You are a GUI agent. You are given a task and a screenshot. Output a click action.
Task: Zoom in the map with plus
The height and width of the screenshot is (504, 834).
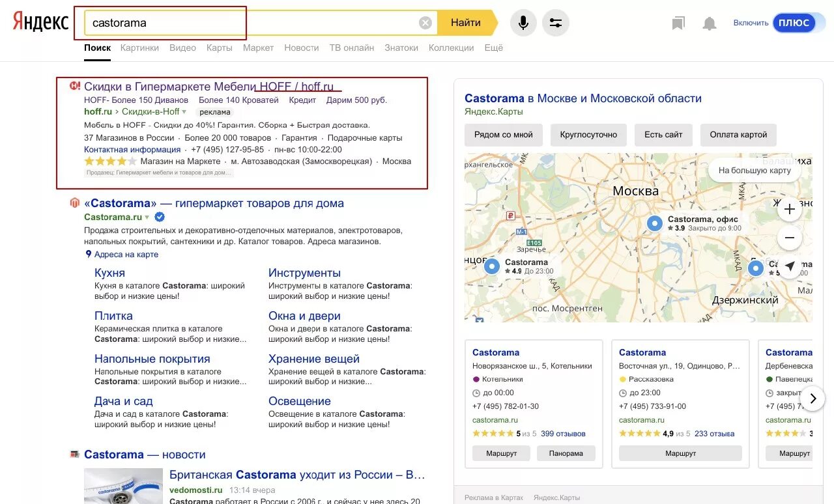click(x=790, y=210)
